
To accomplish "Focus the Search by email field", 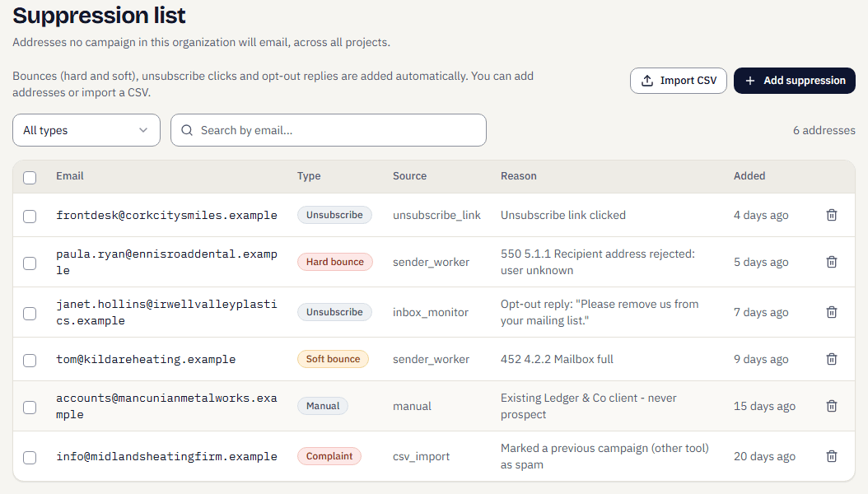I will [x=329, y=130].
